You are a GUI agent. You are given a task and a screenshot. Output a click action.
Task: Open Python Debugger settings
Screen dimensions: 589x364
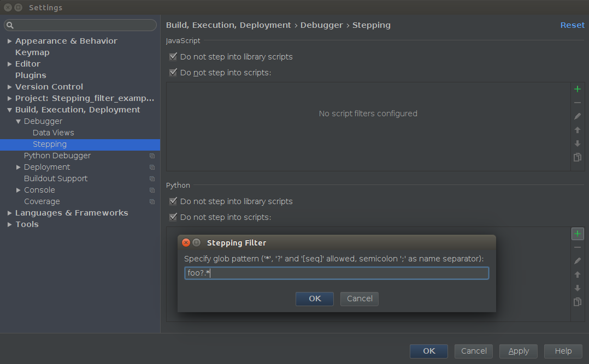(57, 156)
